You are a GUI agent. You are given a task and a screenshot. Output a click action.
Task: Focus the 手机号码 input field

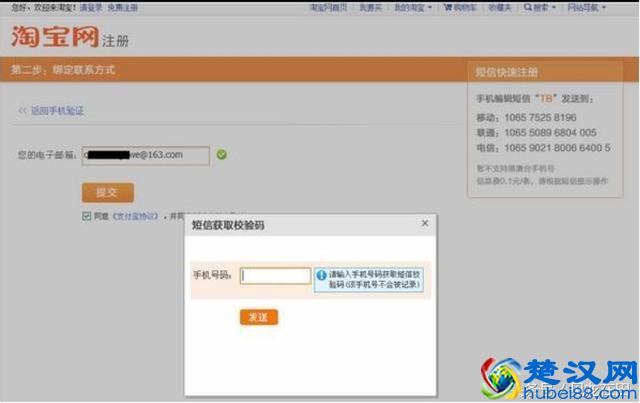(x=276, y=276)
